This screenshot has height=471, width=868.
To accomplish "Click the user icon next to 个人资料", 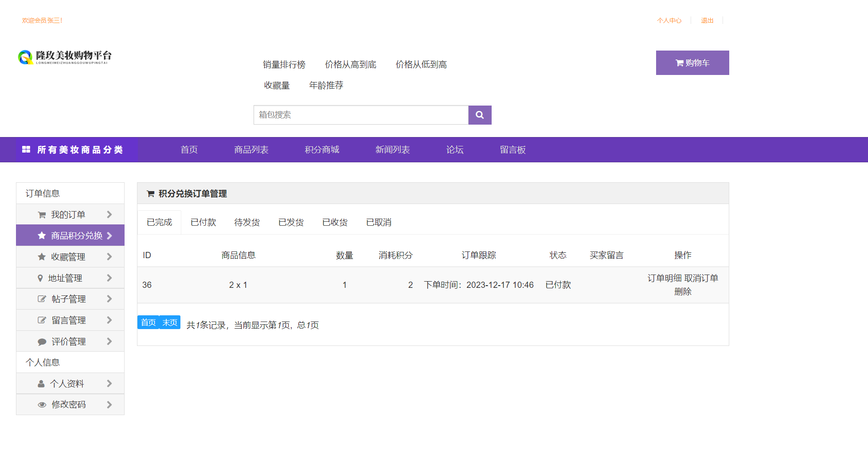I will [41, 384].
